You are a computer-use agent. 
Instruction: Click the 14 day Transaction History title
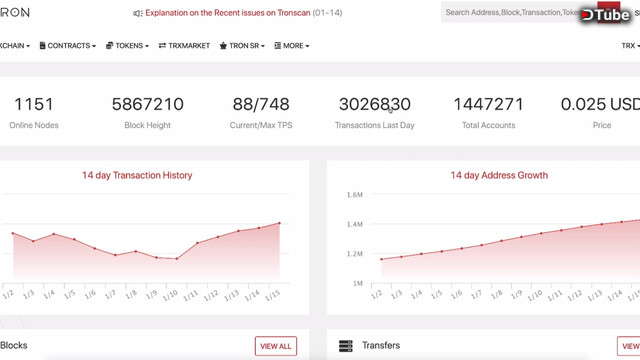pos(137,176)
